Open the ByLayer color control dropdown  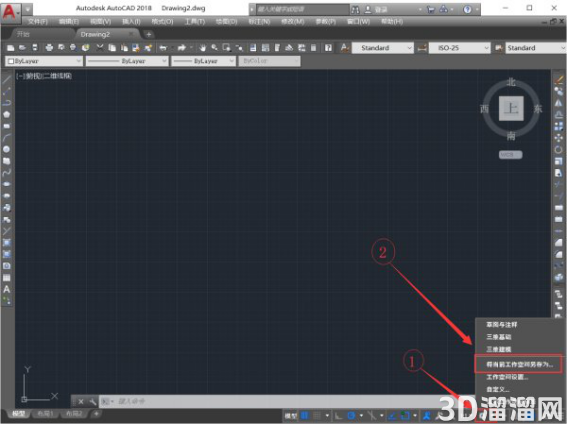44,61
